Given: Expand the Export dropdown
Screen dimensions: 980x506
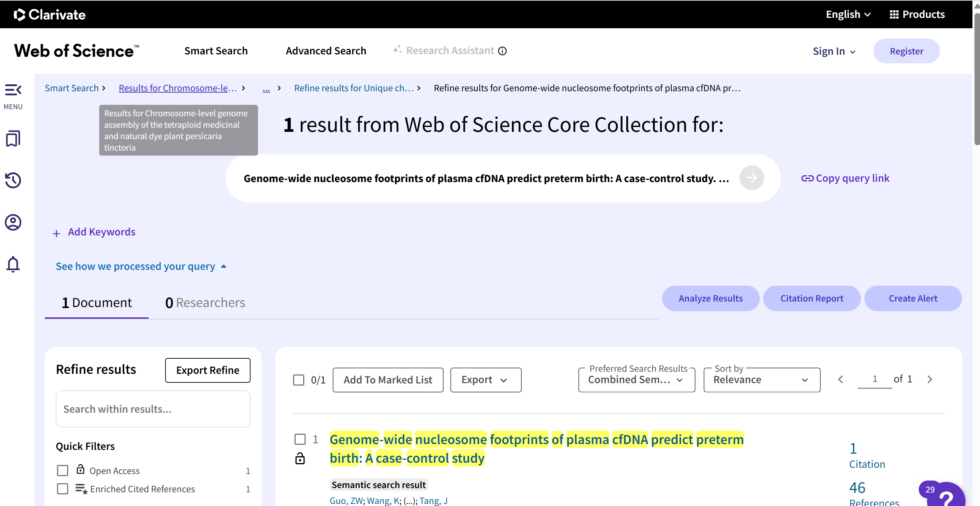Looking at the screenshot, I should [x=486, y=380].
